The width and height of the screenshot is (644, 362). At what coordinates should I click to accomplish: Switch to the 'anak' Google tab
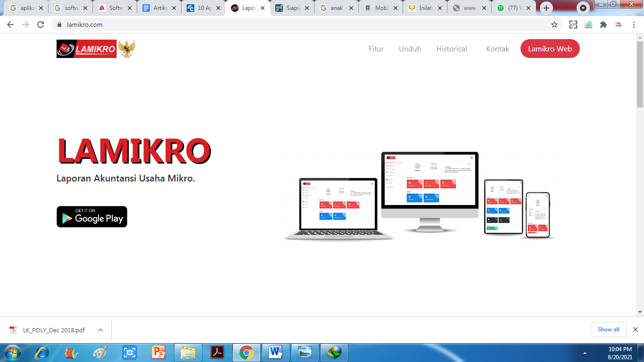336,8
